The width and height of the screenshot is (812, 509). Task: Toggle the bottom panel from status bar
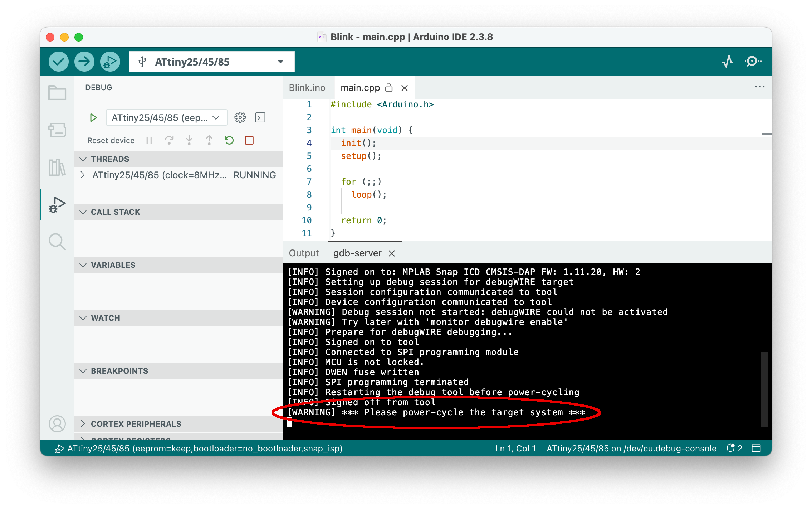tap(756, 448)
